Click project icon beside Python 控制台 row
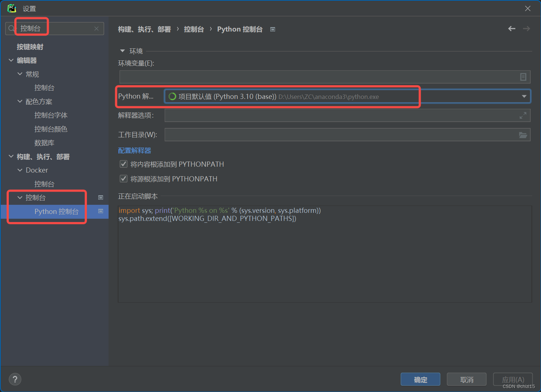The image size is (541, 392). (x=100, y=211)
